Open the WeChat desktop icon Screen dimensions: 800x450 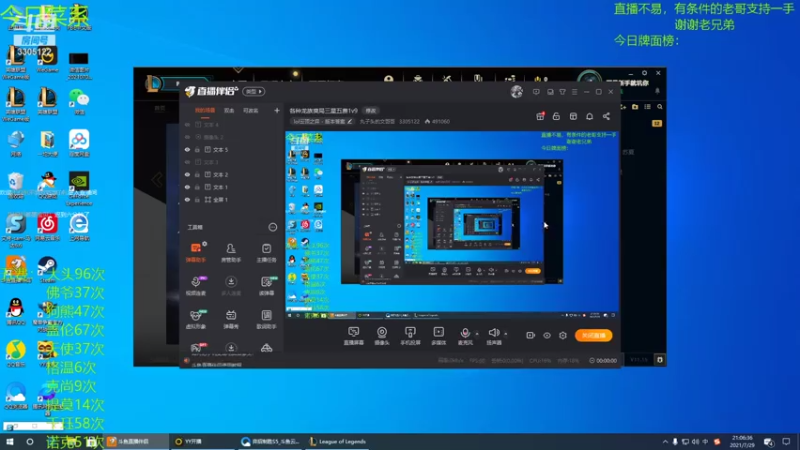(x=79, y=102)
